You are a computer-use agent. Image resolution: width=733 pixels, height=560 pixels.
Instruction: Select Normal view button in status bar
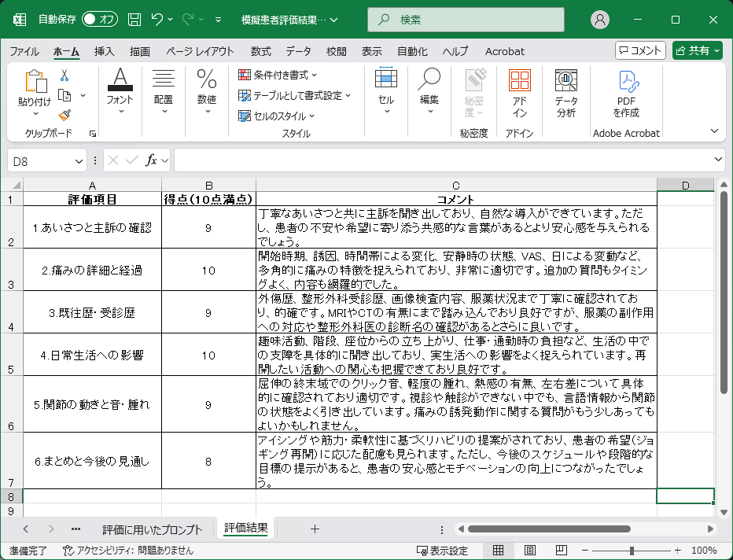tap(498, 551)
